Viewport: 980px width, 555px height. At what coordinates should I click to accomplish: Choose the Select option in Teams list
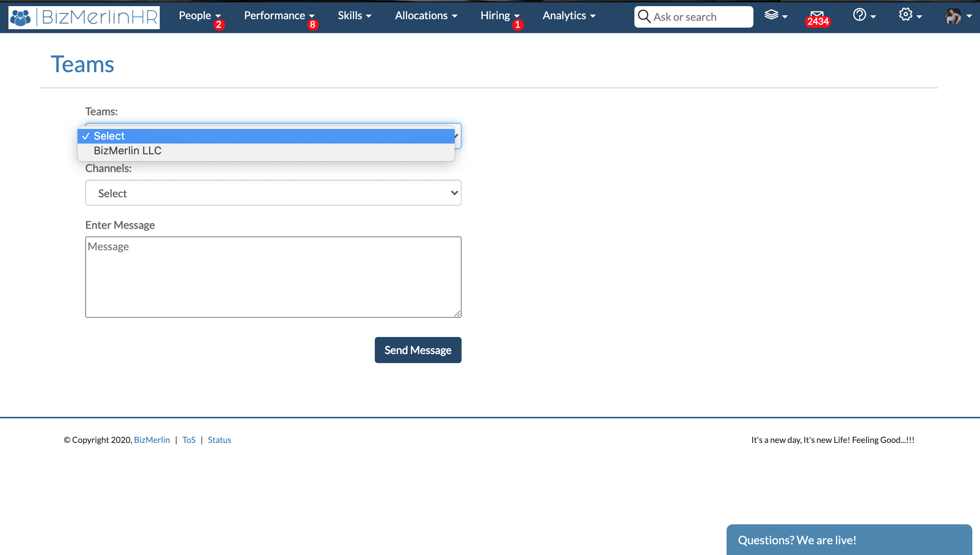point(266,136)
